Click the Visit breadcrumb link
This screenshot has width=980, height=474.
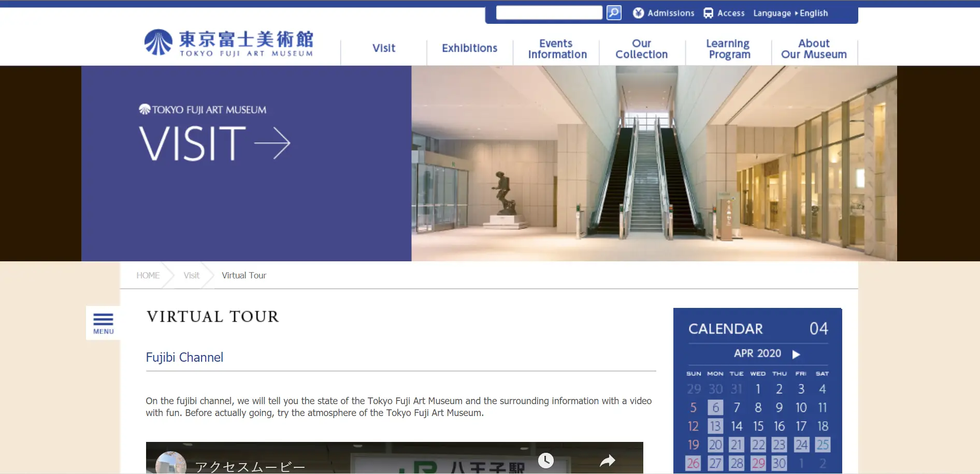coord(191,275)
